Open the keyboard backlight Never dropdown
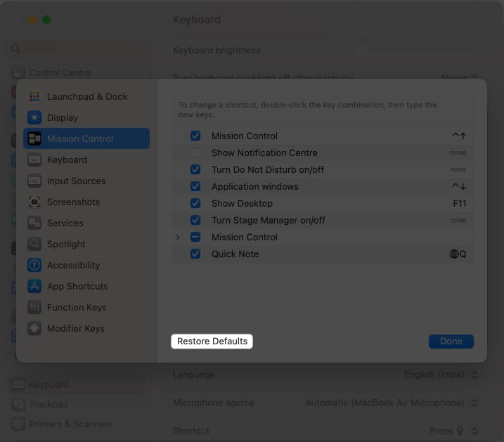The image size is (504, 442). (459, 77)
